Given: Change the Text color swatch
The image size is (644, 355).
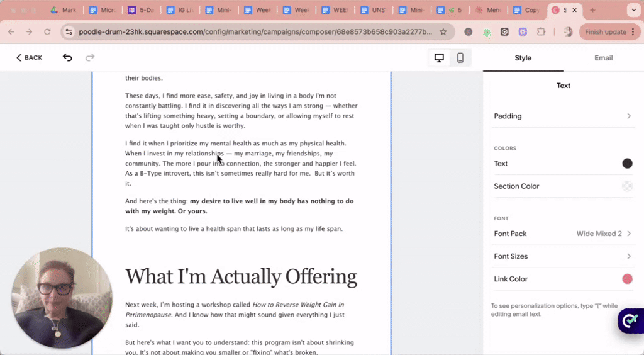Looking at the screenshot, I should [x=627, y=164].
